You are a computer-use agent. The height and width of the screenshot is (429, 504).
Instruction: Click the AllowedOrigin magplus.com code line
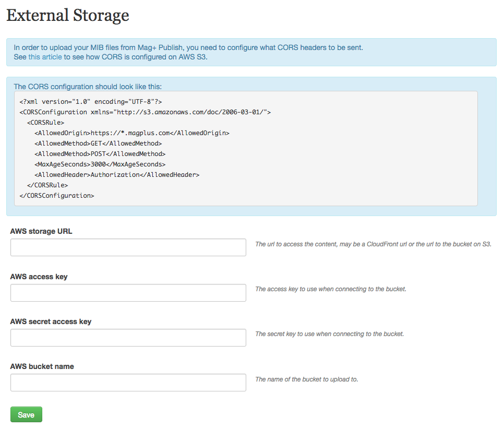[x=132, y=133]
